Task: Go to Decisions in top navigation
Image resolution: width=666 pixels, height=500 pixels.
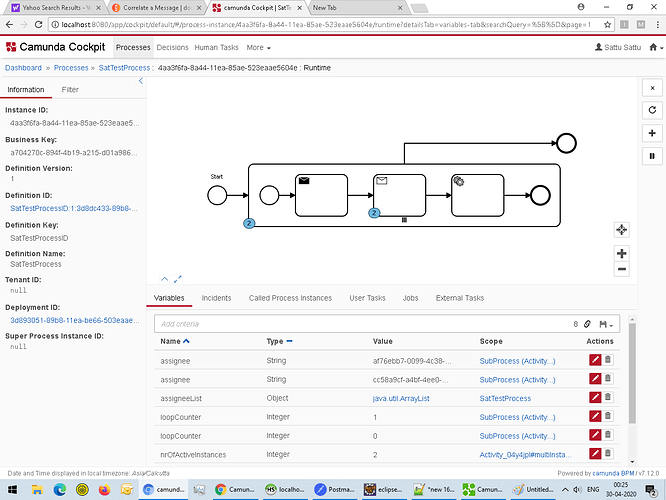Action: [x=172, y=48]
